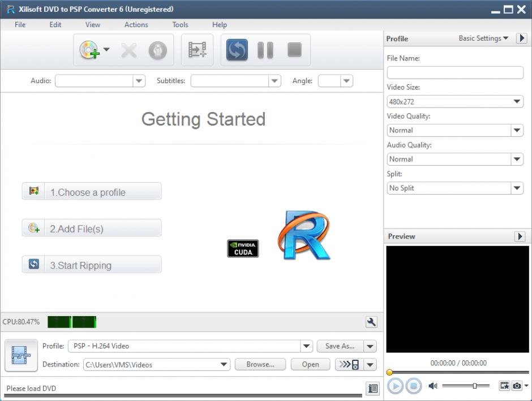Expand the PSP - H.264 Video profile dropdown
The width and height of the screenshot is (532, 401).
pos(306,346)
